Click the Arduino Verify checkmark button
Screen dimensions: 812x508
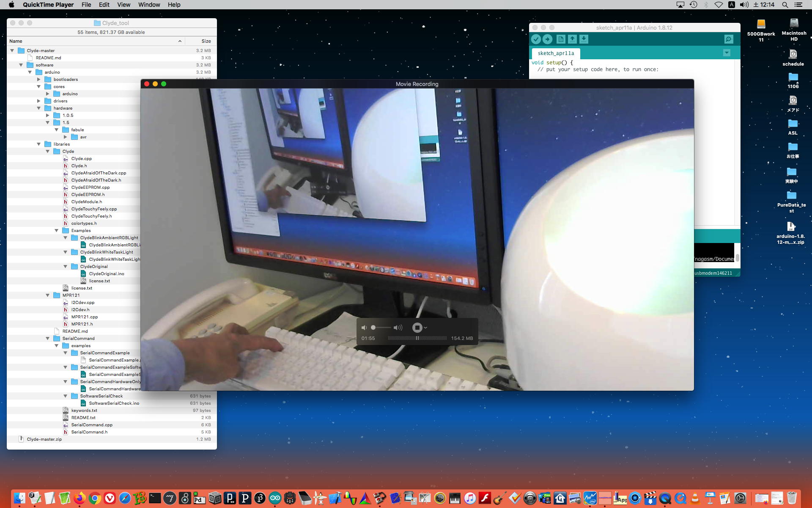tap(536, 39)
